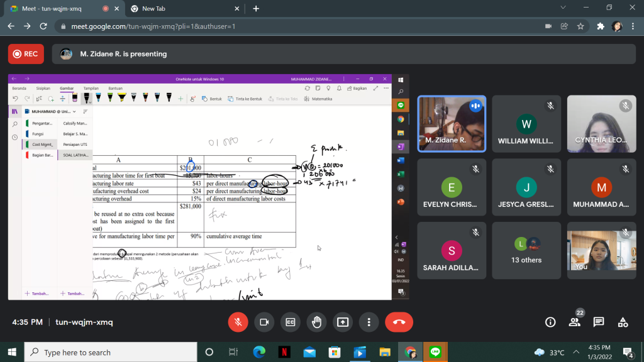The height and width of the screenshot is (362, 644).
Task: Bookmark this page with the star icon
Action: (x=580, y=26)
